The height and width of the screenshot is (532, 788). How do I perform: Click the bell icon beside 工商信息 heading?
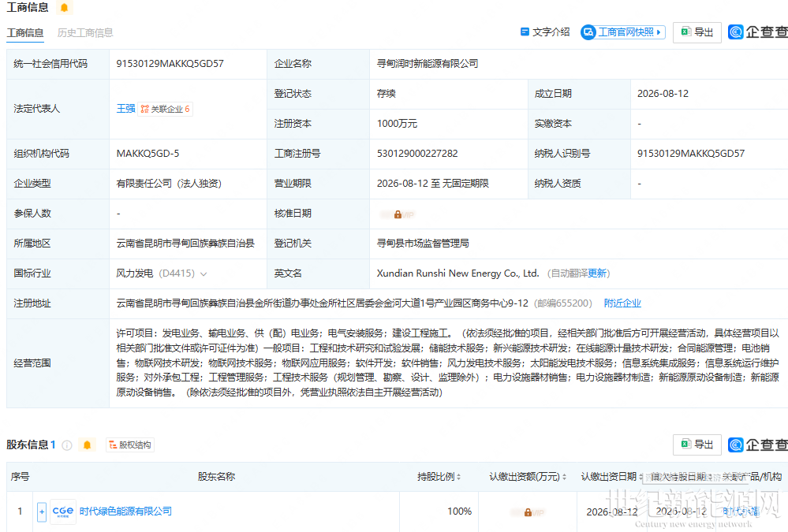tap(65, 8)
